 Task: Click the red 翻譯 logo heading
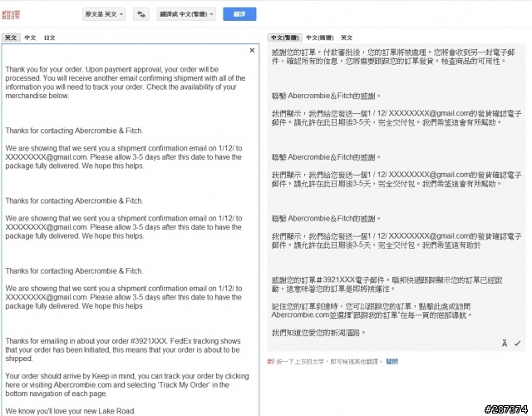click(11, 15)
